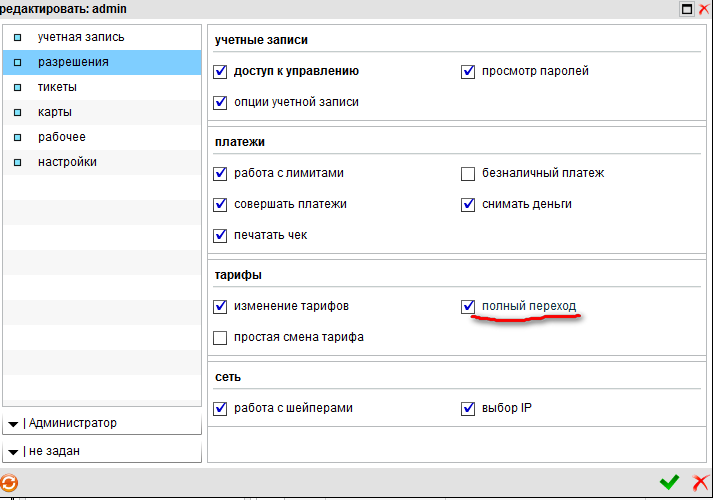713x500 pixels.
Task: Click the red X cancel icon
Action: [700, 482]
